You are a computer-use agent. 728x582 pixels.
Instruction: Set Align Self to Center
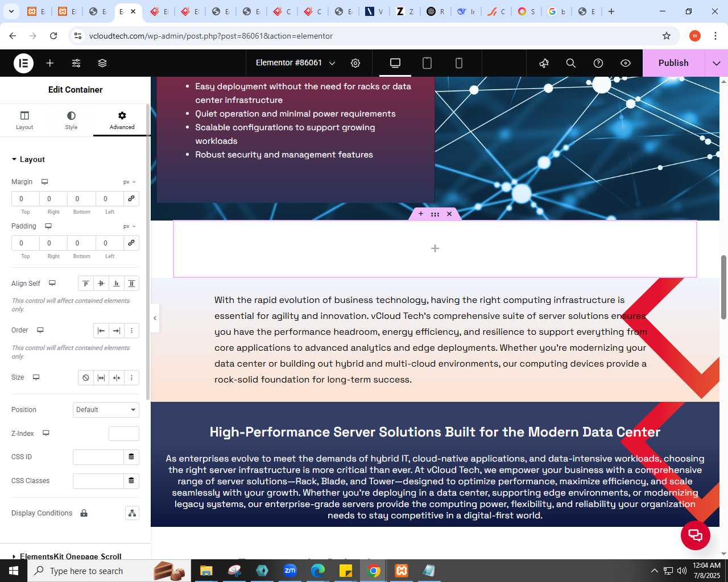(101, 283)
